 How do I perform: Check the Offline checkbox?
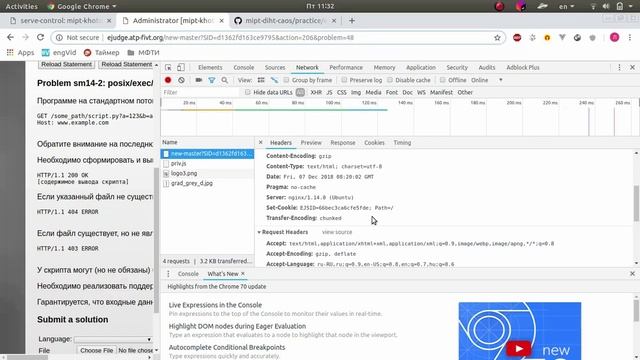coord(443,80)
